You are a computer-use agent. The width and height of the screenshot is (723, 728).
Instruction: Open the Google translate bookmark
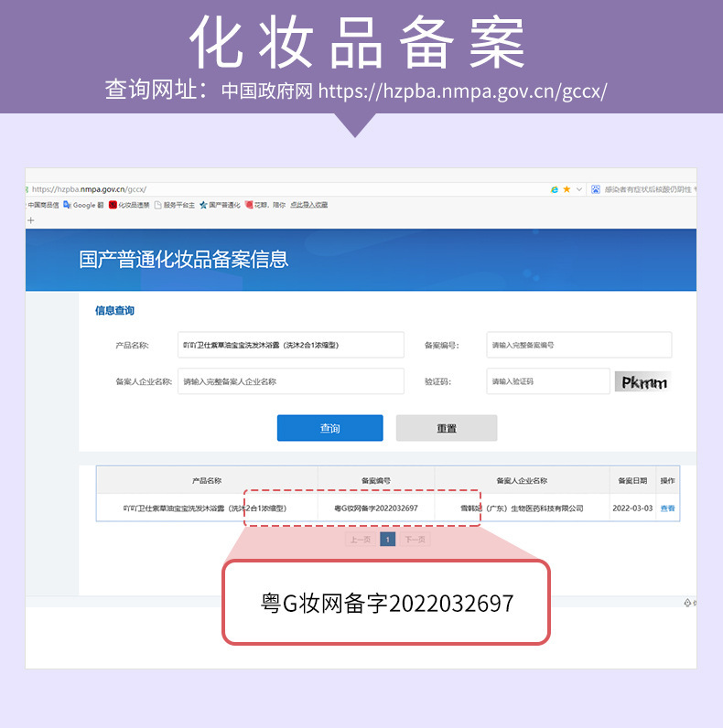pyautogui.click(x=83, y=205)
